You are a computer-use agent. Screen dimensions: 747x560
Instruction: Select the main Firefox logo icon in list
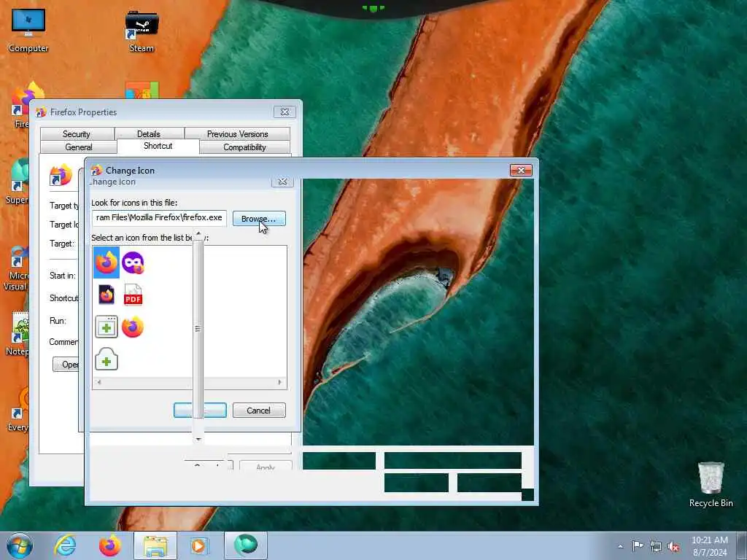pos(107,262)
